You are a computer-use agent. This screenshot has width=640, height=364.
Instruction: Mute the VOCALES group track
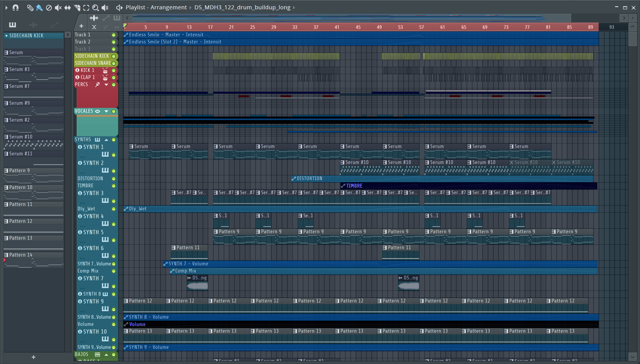pyautogui.click(x=114, y=111)
